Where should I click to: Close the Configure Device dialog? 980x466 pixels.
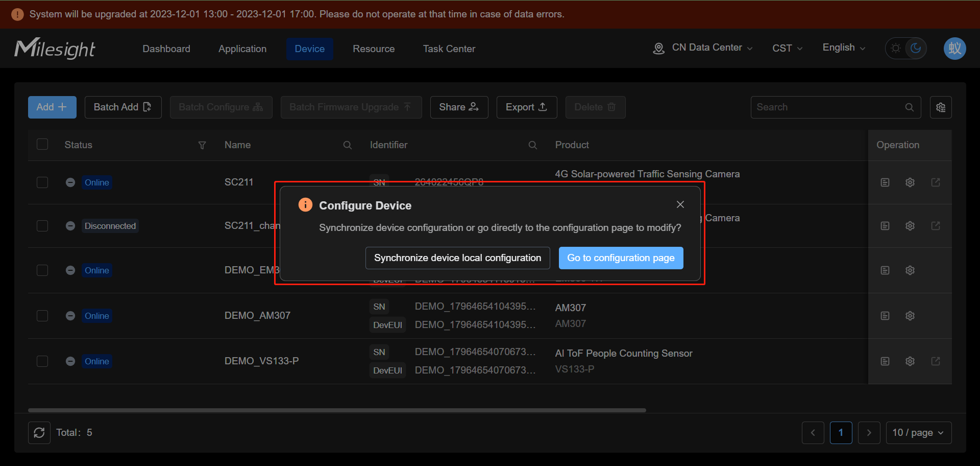point(680,204)
